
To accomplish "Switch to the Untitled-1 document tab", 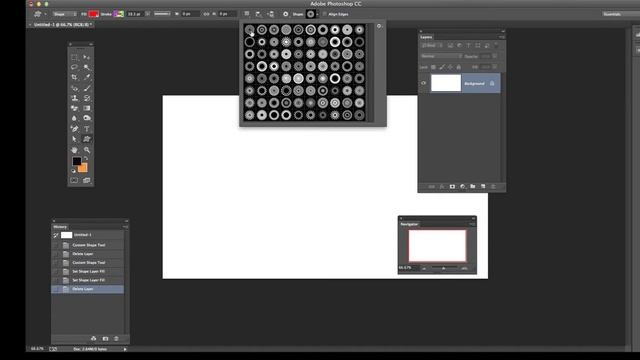I will coord(62,25).
